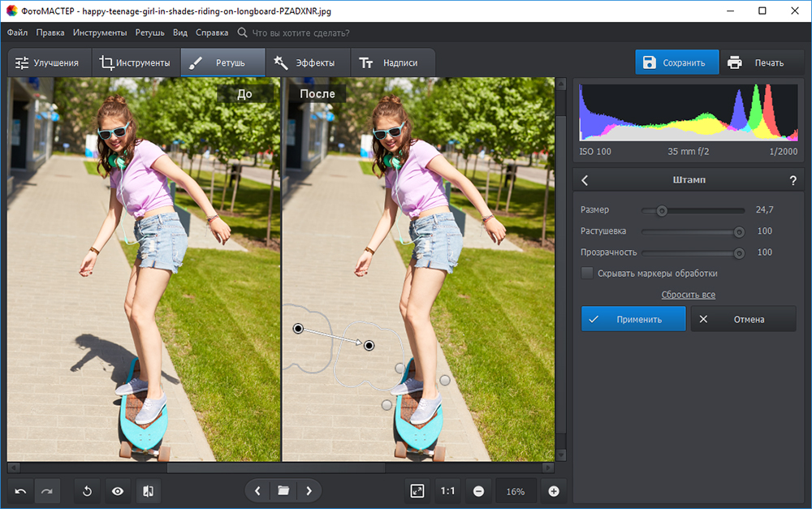Open the Вид menu
This screenshot has width=812, height=509.
tap(180, 32)
